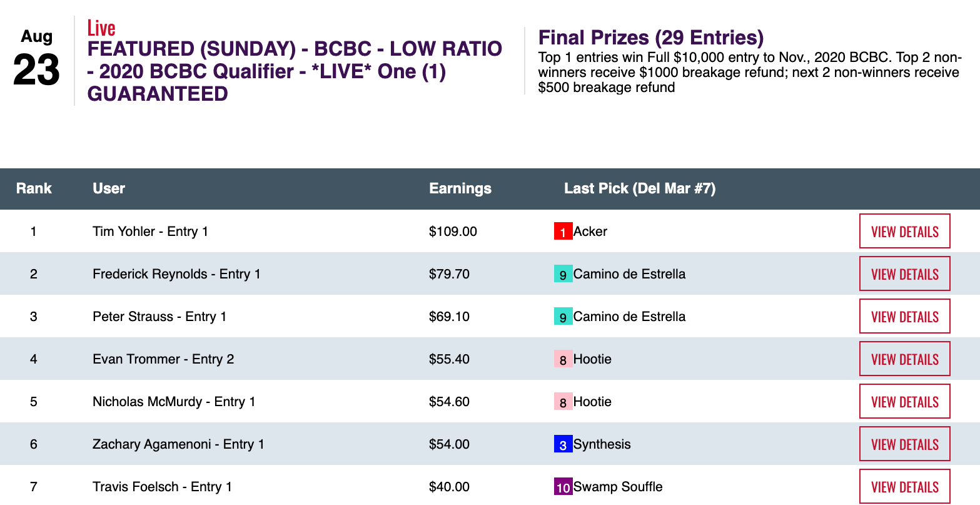Click red number 1 badge beside Acker

563,232
